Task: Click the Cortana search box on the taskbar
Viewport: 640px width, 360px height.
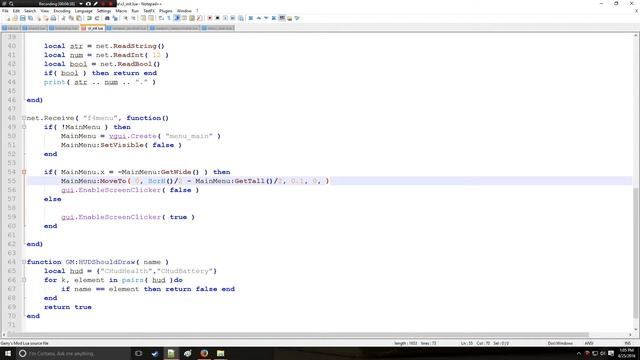Action: pyautogui.click(x=73, y=353)
